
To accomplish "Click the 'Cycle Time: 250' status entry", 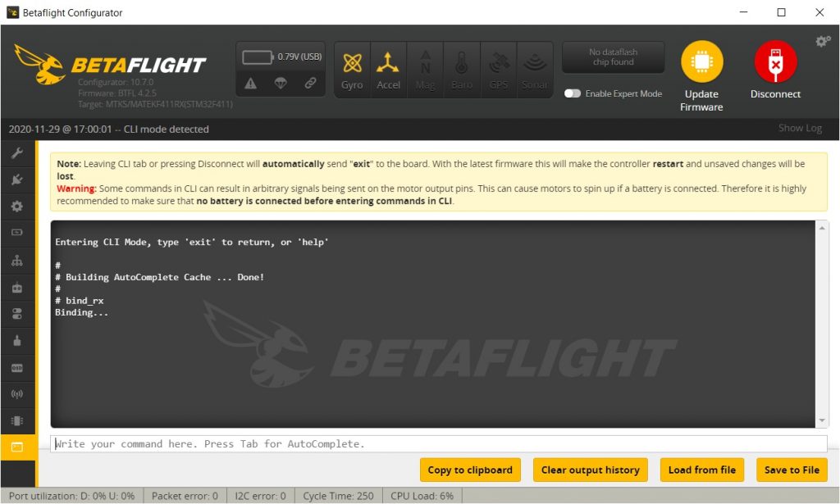I will coord(338,496).
